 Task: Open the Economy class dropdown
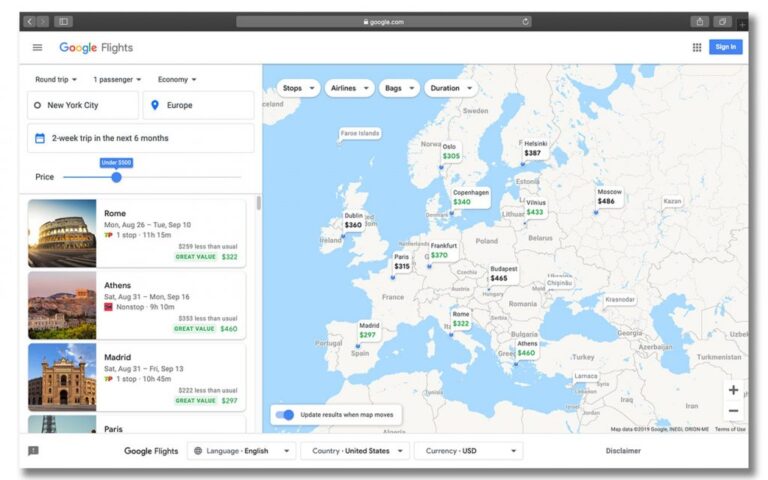[x=177, y=79]
